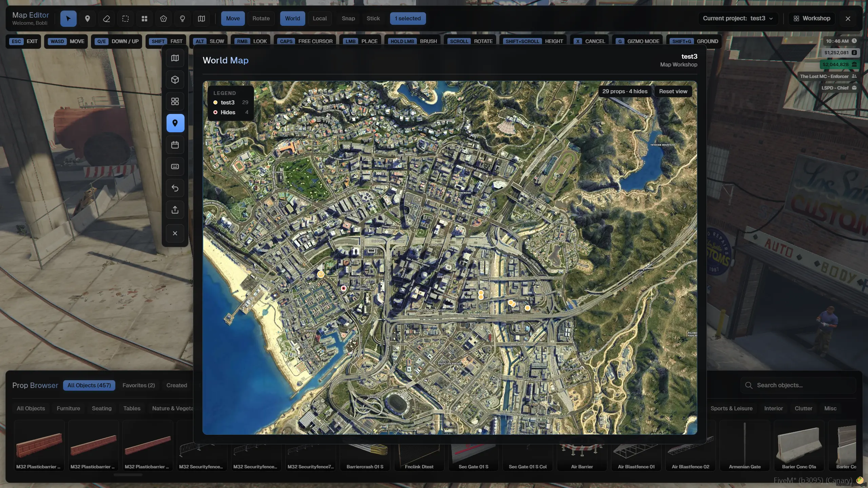Select the location pin tool in top toolbar

point(88,19)
